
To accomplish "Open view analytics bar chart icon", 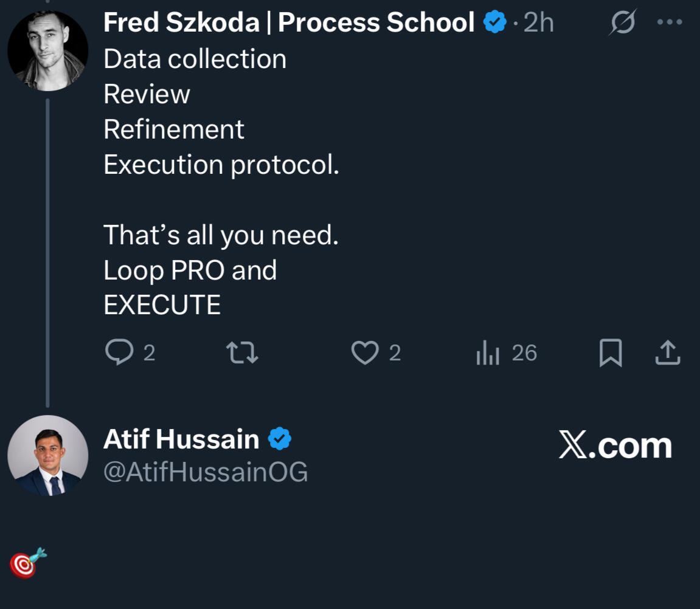I will [488, 353].
